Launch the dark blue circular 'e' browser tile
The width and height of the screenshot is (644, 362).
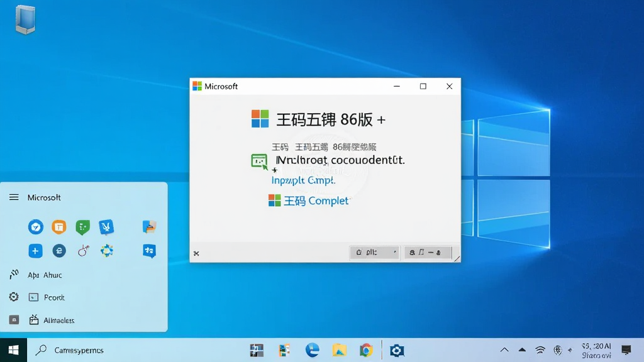[59, 250]
